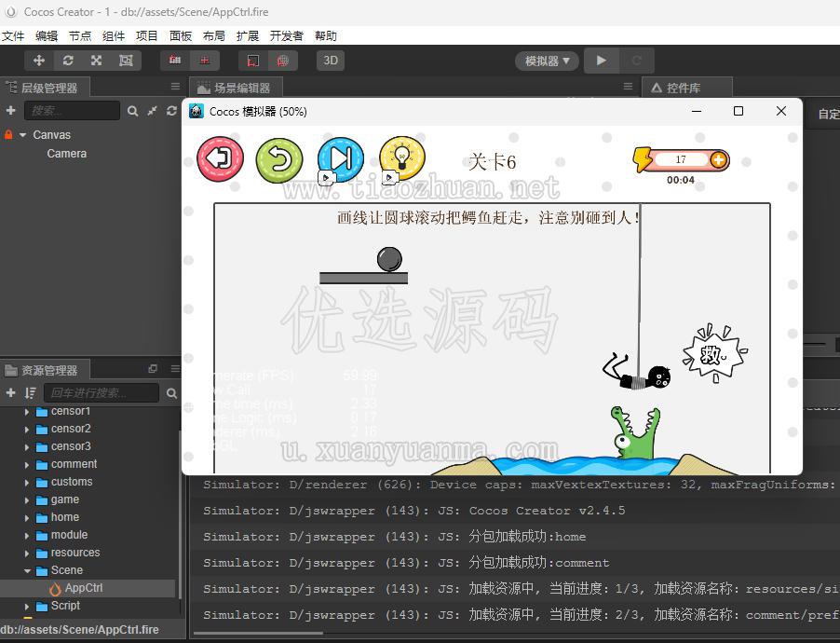Click the Play preview button
The height and width of the screenshot is (643, 840).
(601, 61)
